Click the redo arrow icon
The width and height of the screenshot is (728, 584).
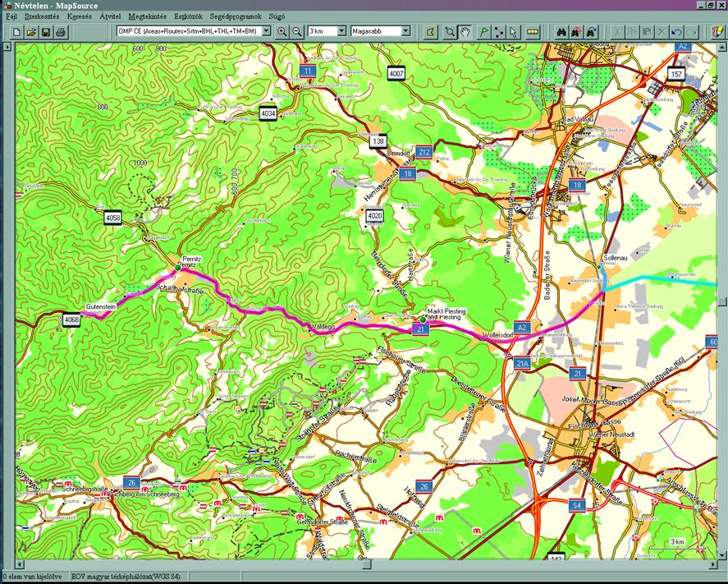(691, 32)
